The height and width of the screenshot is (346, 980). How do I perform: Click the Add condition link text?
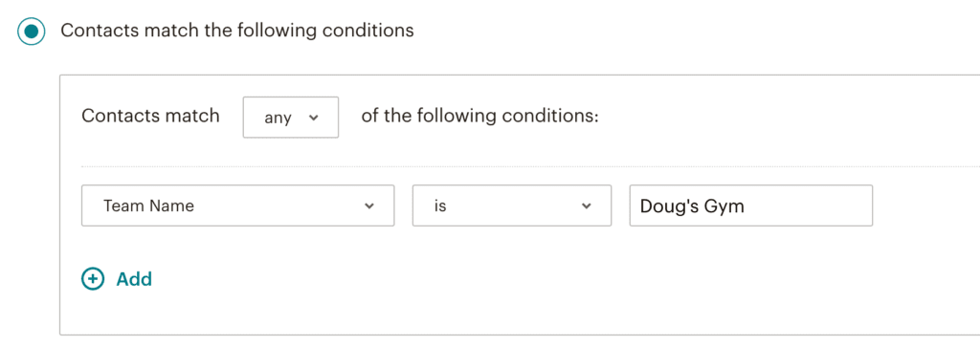134,278
